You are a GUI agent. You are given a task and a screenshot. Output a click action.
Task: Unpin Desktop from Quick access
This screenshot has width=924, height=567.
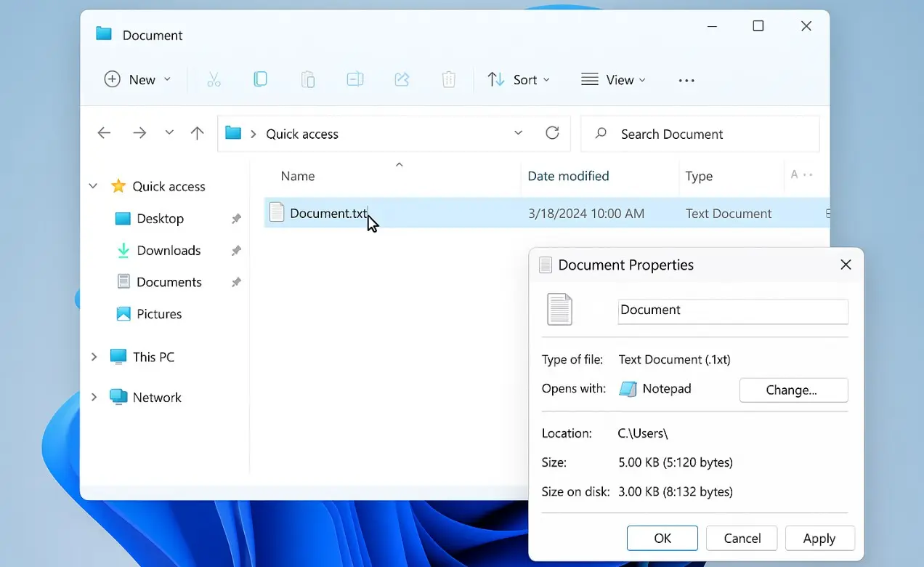point(235,218)
